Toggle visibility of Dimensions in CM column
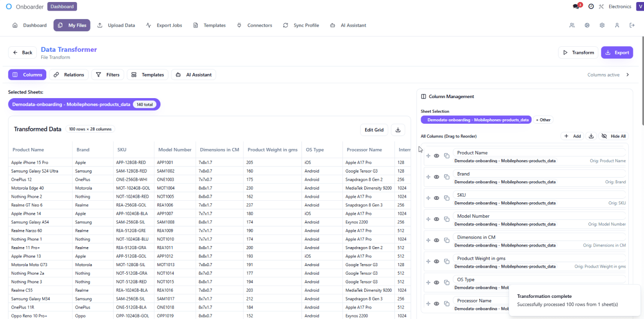 coord(437,241)
